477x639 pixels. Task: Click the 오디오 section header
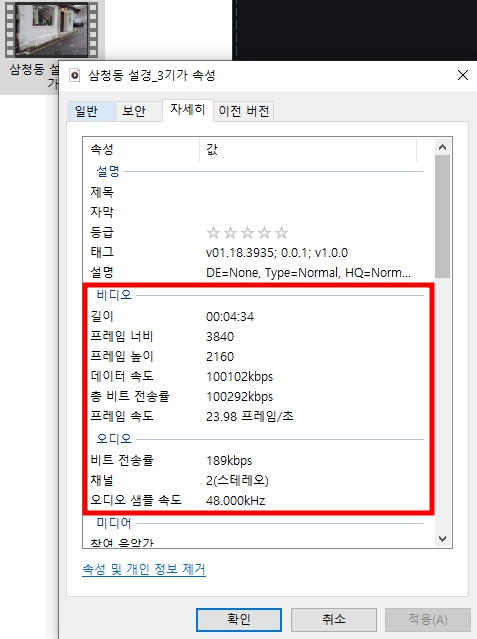pos(114,438)
